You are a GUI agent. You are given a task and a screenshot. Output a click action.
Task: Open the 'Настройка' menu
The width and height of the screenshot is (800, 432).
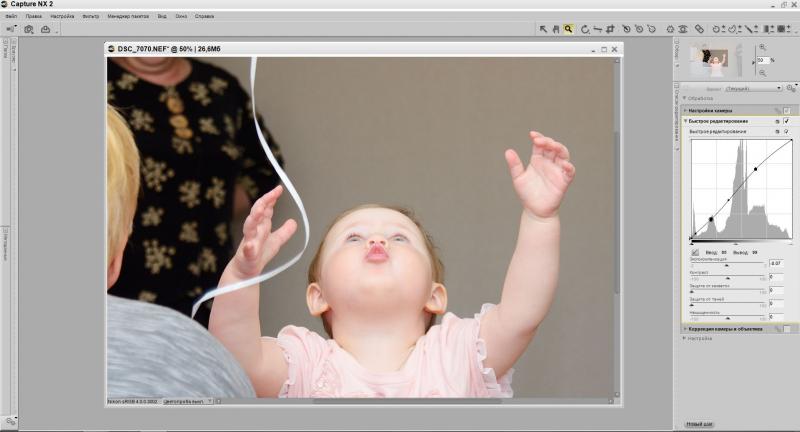(62, 16)
